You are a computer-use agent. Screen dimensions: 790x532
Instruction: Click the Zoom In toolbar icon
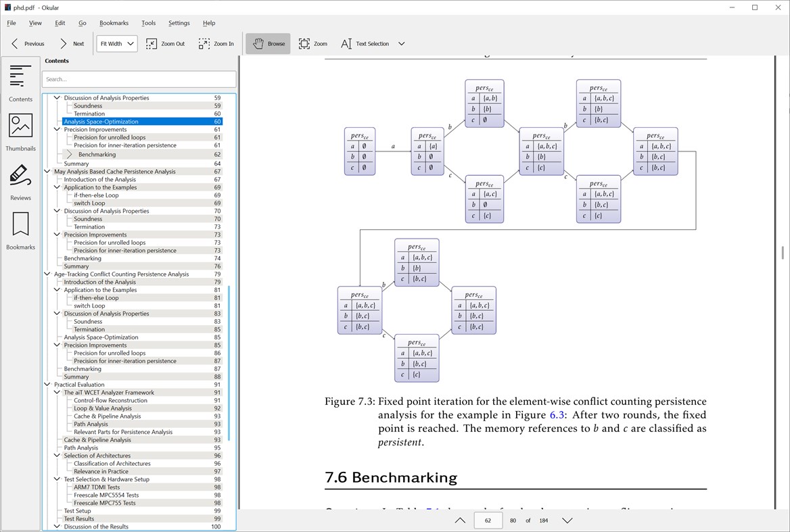pyautogui.click(x=216, y=43)
